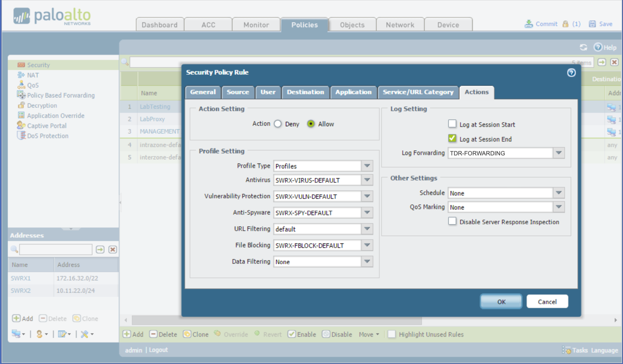The image size is (623, 364).
Task: Click the NAT policy icon
Action: [x=21, y=75]
